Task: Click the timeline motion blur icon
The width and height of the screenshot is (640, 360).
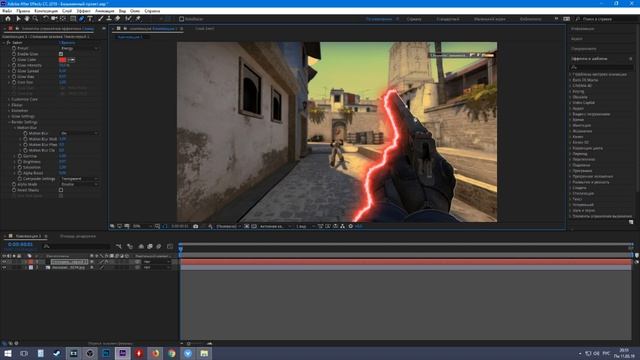Action: point(159,247)
